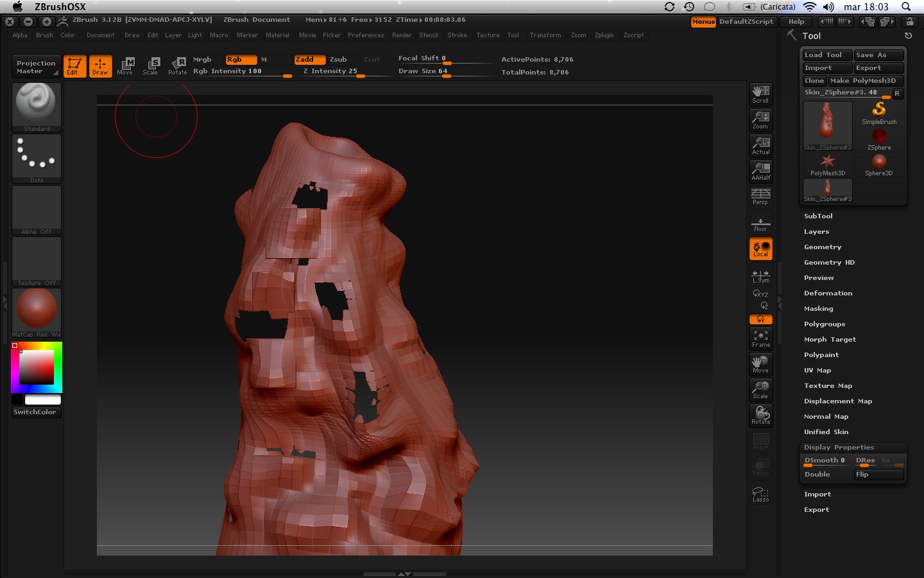This screenshot has height=578, width=924.
Task: Toggle XYZ rotation mode
Action: pyautogui.click(x=760, y=293)
